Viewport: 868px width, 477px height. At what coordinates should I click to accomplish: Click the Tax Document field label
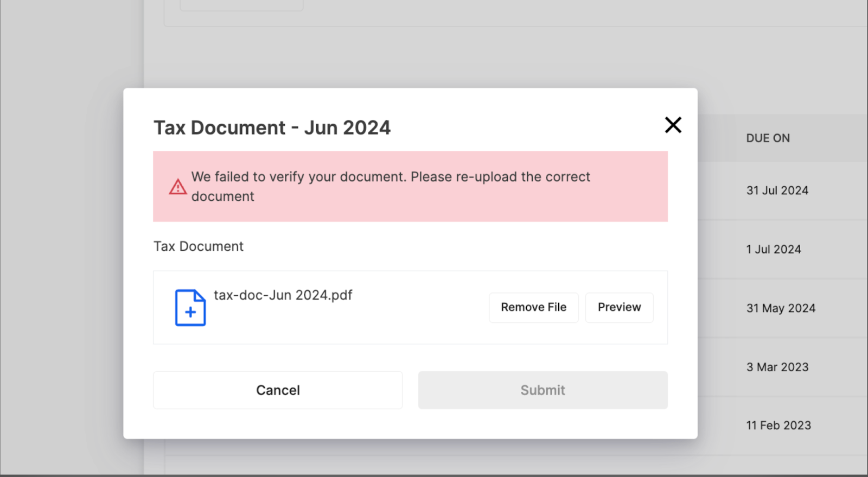click(x=199, y=246)
